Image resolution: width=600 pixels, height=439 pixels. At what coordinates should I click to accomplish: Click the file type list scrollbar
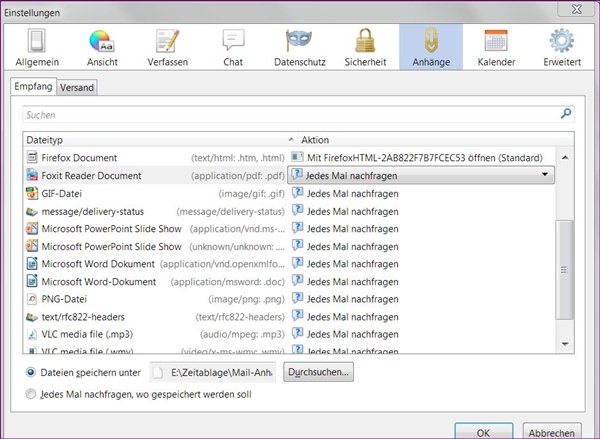(565, 250)
